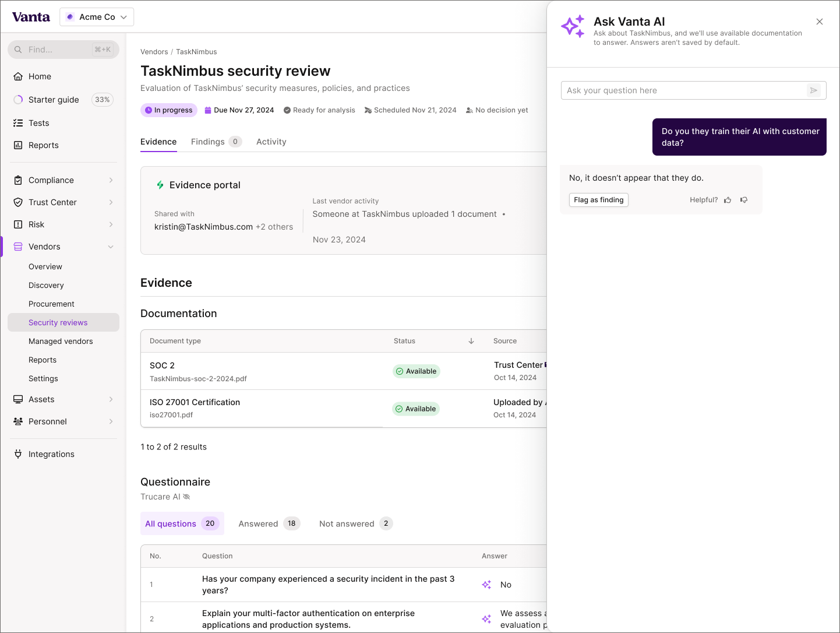Click the Personnel people icon
The image size is (840, 633).
(18, 421)
